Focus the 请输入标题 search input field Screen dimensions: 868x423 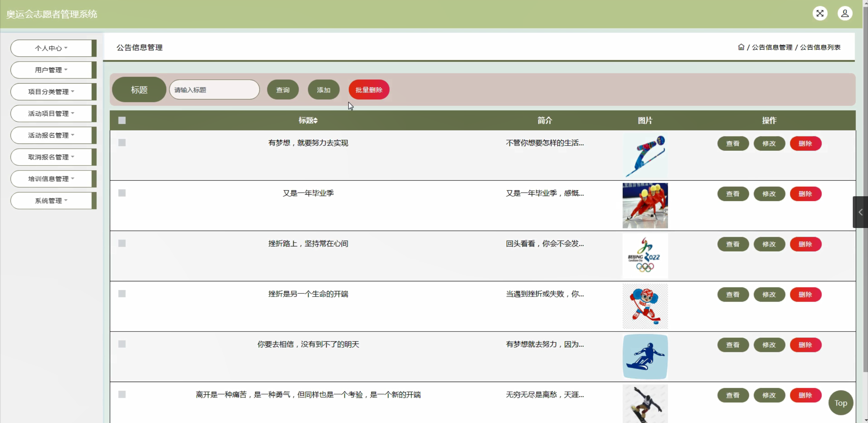click(x=214, y=90)
